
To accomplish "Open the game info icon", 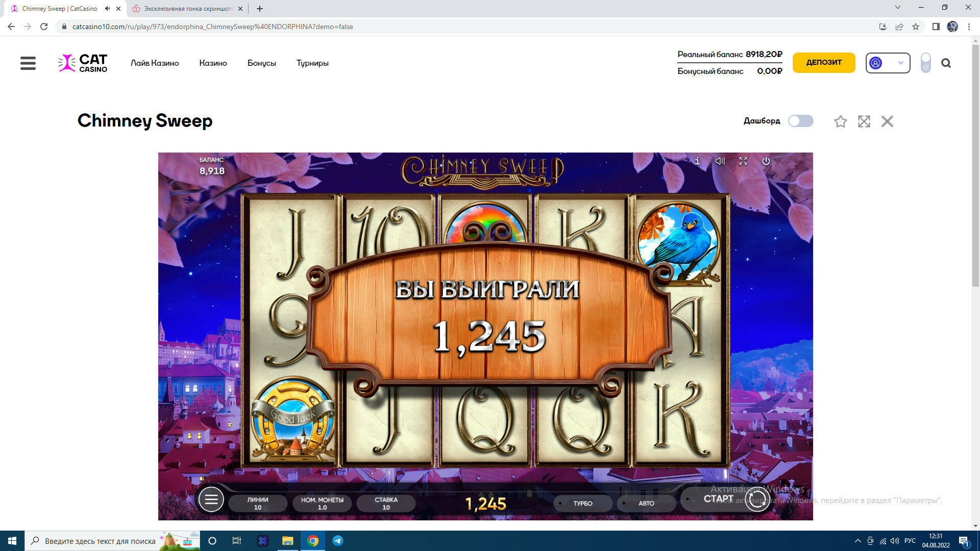I will pos(697,161).
